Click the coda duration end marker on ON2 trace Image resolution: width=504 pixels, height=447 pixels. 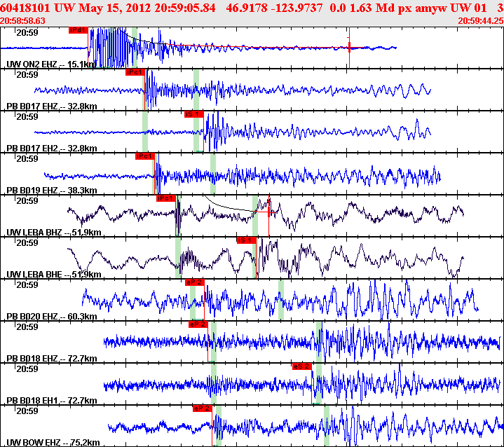pos(349,48)
